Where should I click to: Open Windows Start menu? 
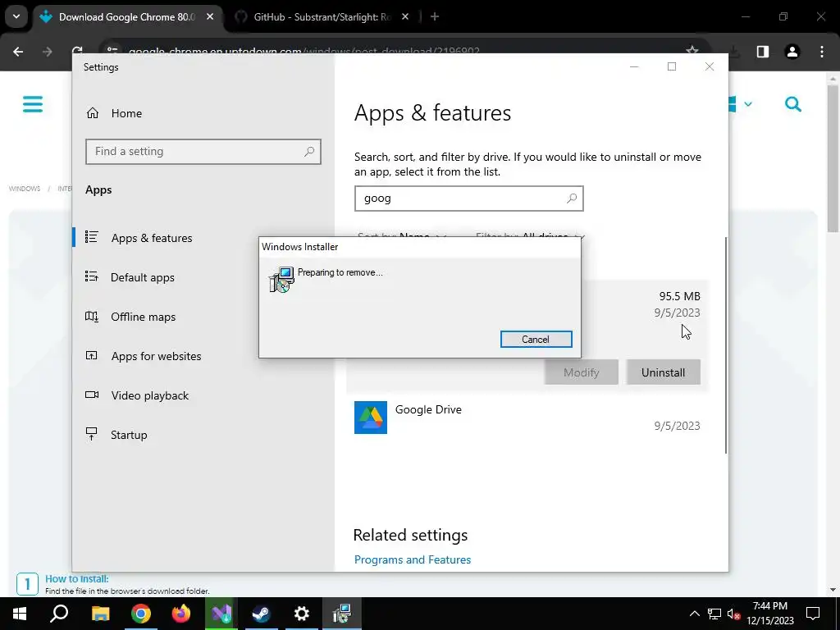pyautogui.click(x=20, y=614)
